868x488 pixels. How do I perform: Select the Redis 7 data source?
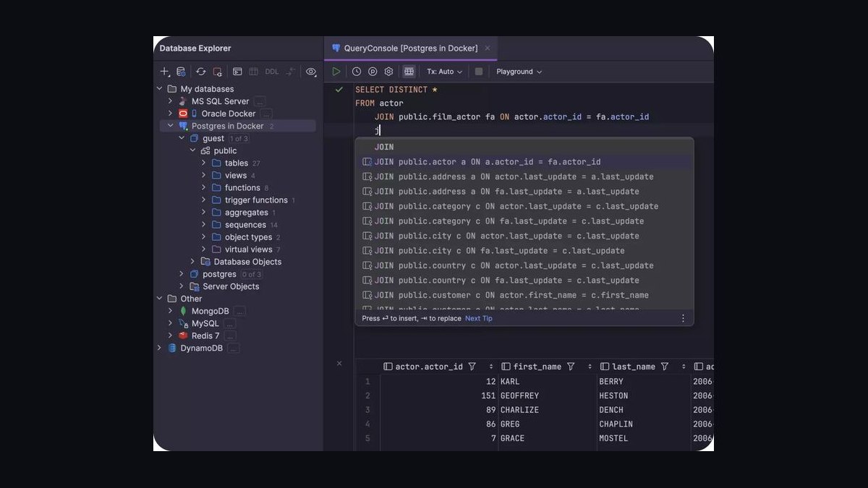[205, 335]
